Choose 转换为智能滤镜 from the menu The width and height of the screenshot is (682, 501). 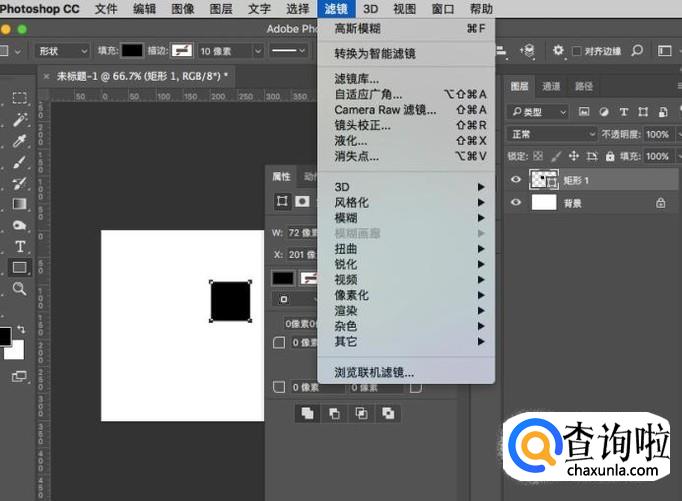[x=375, y=53]
